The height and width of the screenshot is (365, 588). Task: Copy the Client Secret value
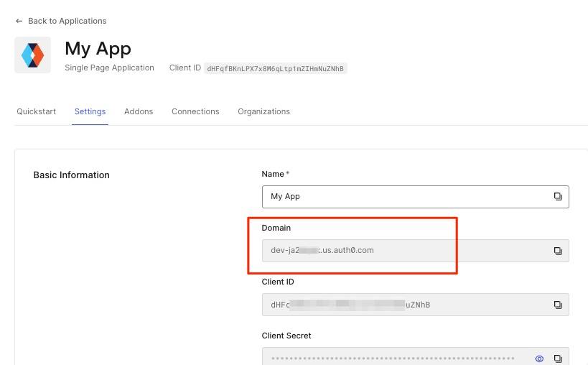(558, 359)
